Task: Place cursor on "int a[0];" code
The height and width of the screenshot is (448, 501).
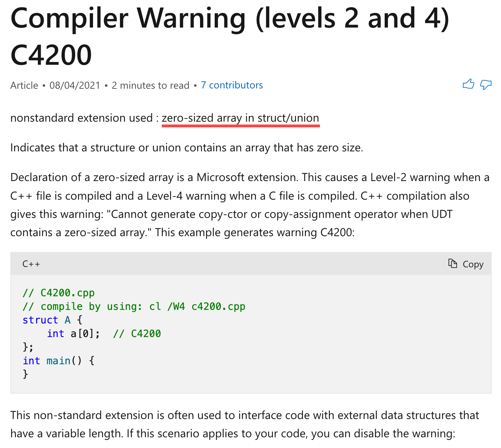Action: click(73, 333)
